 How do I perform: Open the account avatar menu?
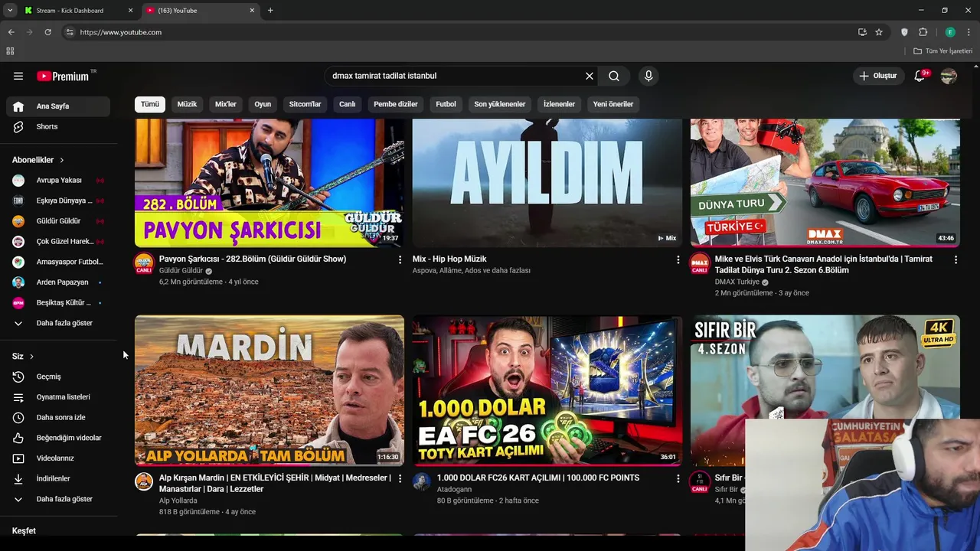click(x=949, y=76)
